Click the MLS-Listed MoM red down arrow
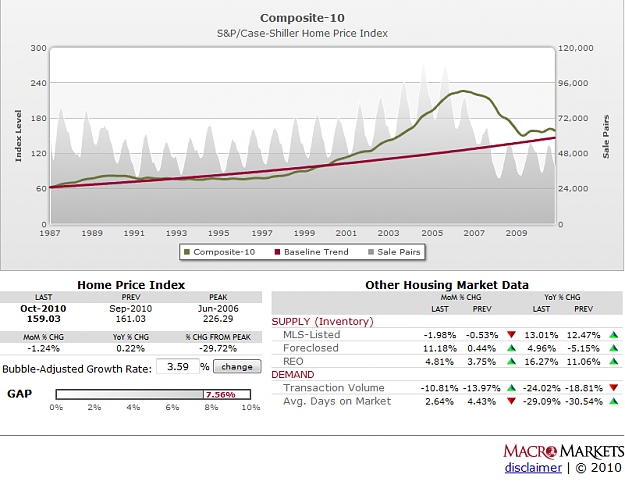625x485 pixels. [x=511, y=335]
